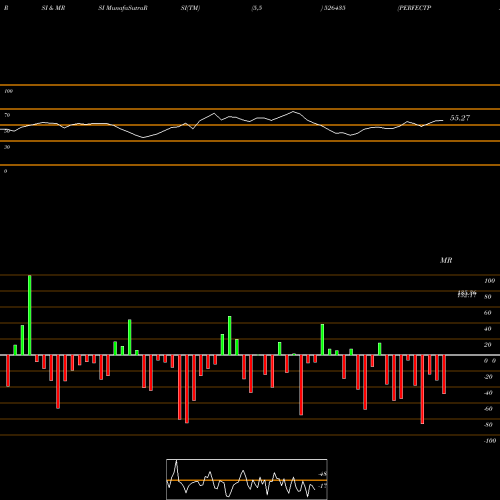Click the 80 label on MR axis
The image size is (500, 500).
pos(488,297)
